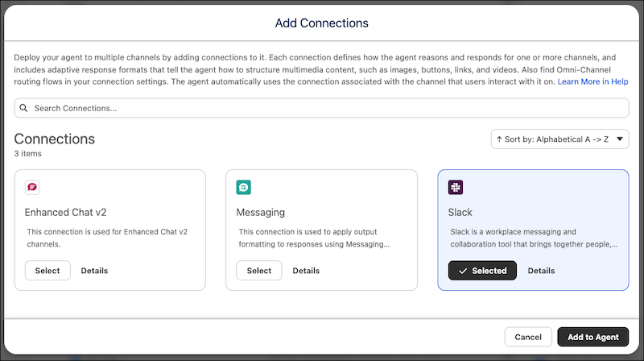Screen dimensions: 644x361
Task: Open Details for Messaging
Action: coord(306,271)
